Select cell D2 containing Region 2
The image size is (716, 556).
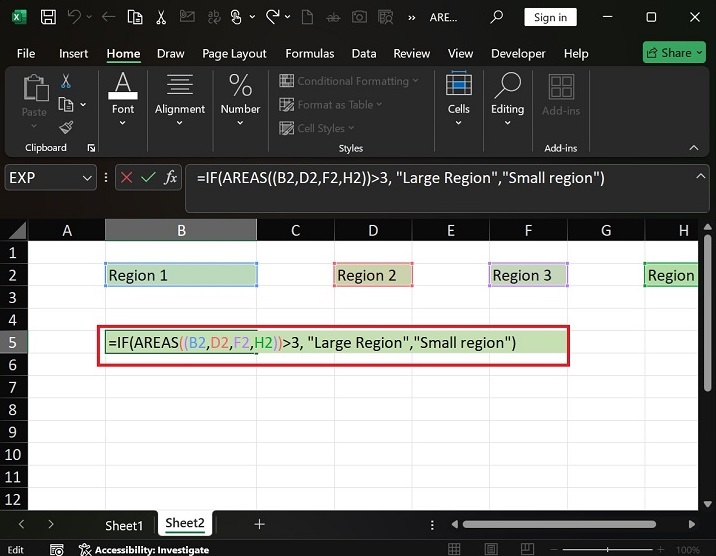point(372,275)
